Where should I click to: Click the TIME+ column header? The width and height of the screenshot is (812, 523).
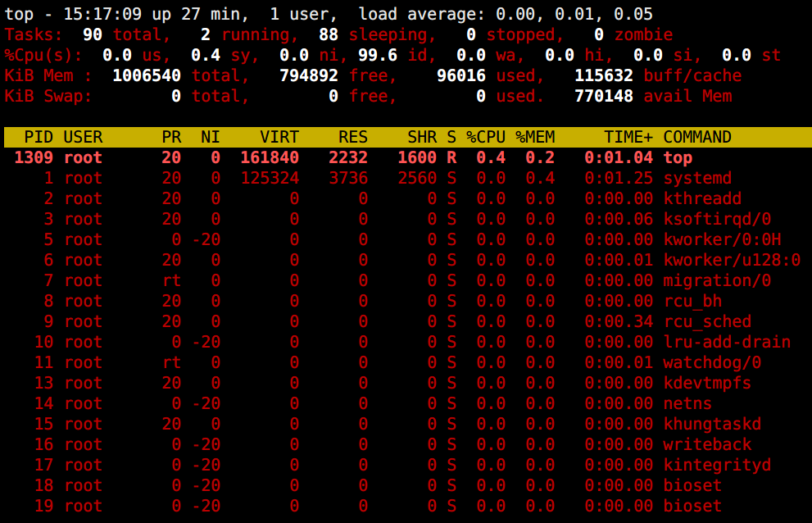pyautogui.click(x=628, y=137)
